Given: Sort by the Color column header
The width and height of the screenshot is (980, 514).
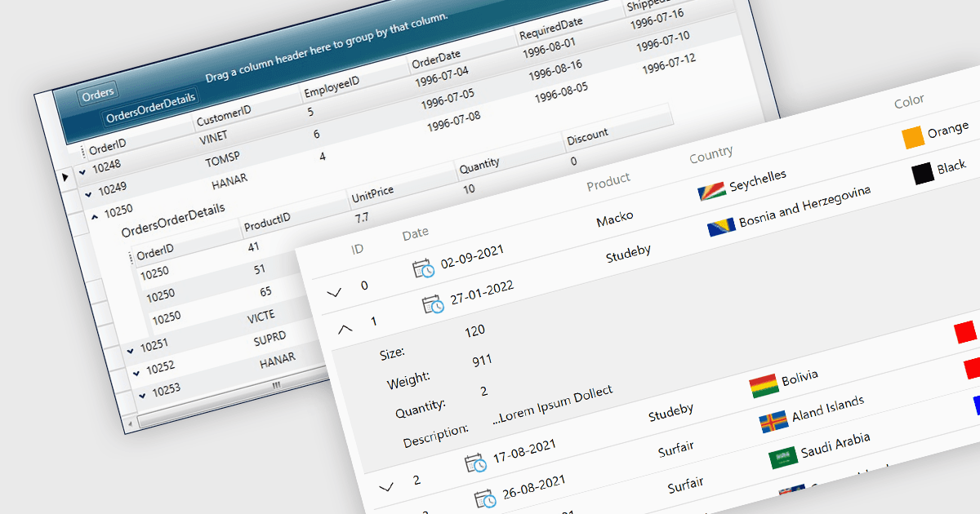Looking at the screenshot, I should click(x=909, y=101).
